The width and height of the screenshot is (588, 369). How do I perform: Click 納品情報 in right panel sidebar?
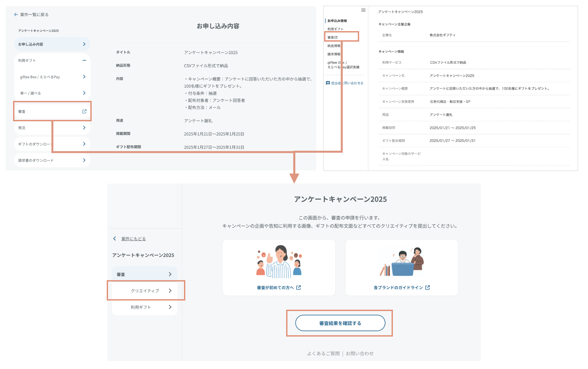[x=334, y=46]
